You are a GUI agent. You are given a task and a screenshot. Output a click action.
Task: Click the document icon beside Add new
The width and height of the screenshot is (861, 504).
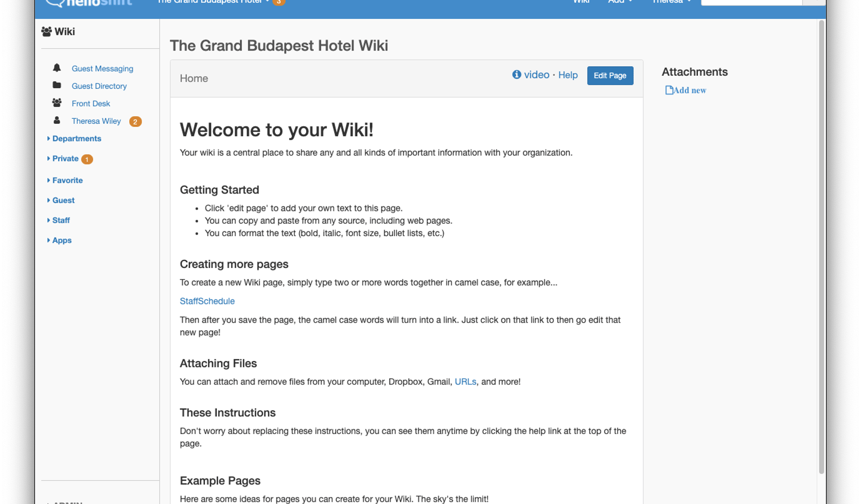(669, 90)
